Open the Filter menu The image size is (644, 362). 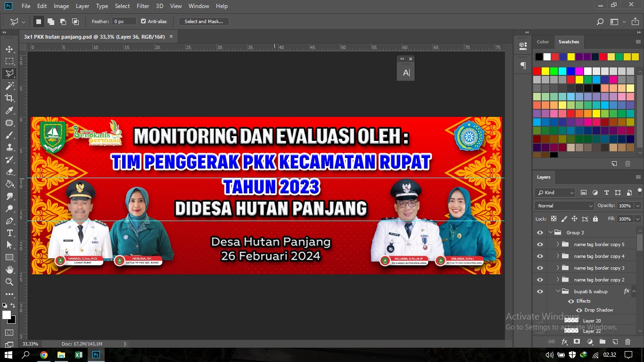pos(143,6)
